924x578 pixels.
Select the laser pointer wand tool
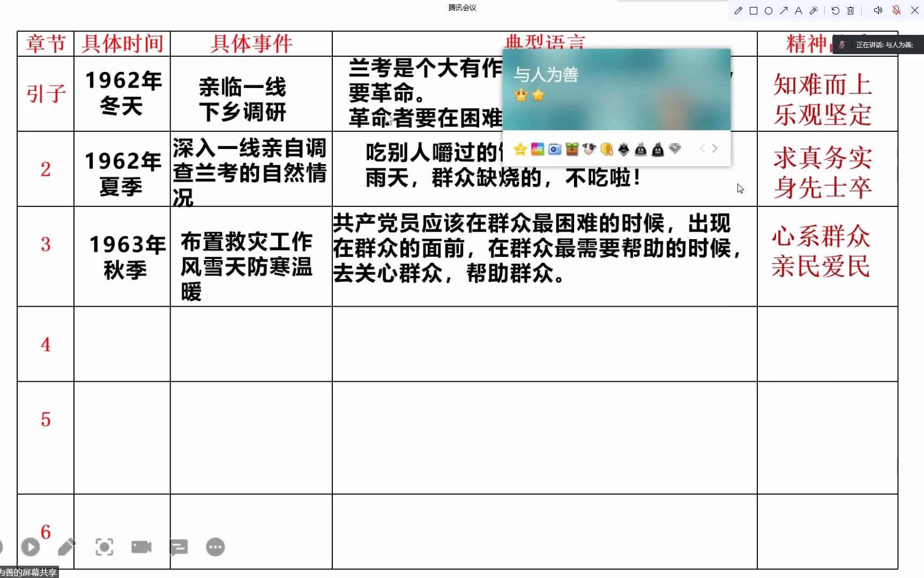tap(814, 11)
